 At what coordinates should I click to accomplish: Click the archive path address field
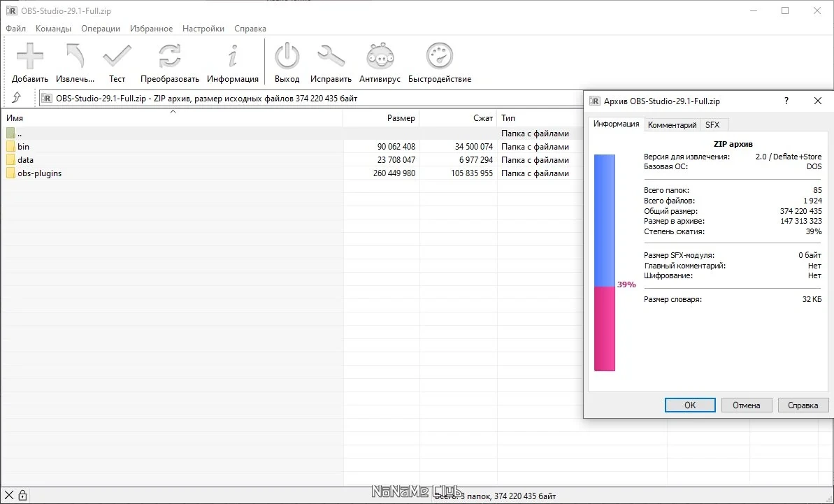pos(311,99)
